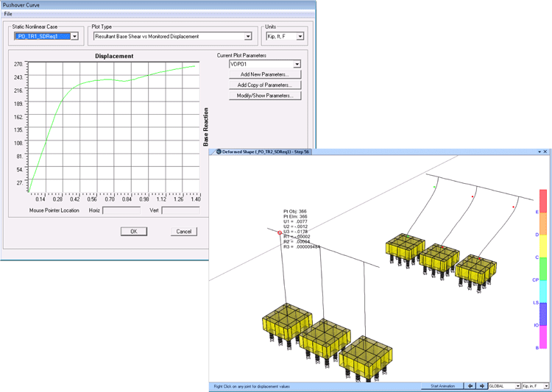This screenshot has height=392, width=552.
Task: Click the red segment of hinge legend
Action: (x=543, y=200)
